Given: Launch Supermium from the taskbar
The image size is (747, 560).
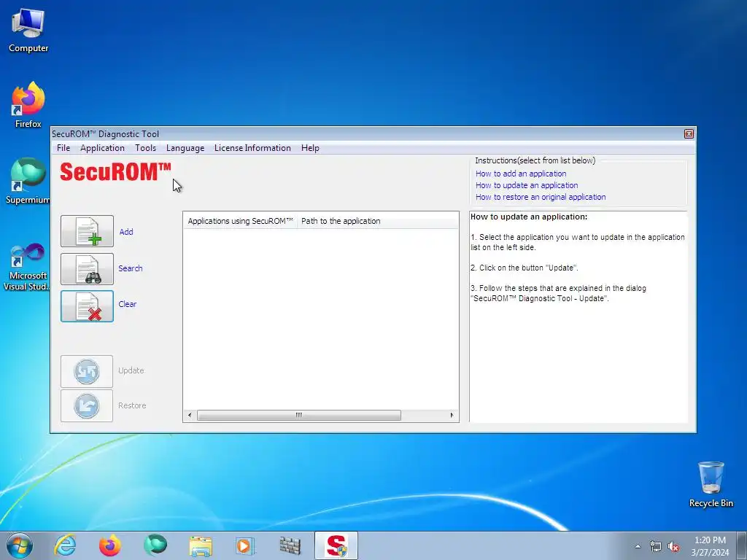Looking at the screenshot, I should click(x=155, y=545).
